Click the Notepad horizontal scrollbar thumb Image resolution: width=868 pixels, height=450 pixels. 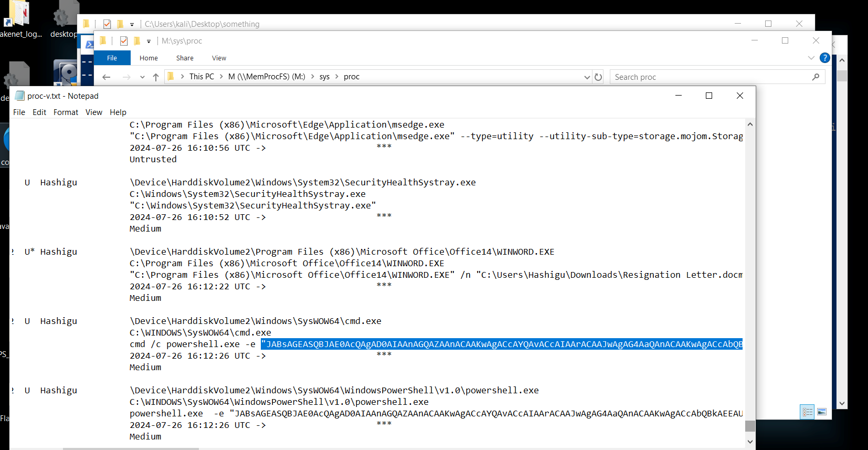click(x=131, y=449)
